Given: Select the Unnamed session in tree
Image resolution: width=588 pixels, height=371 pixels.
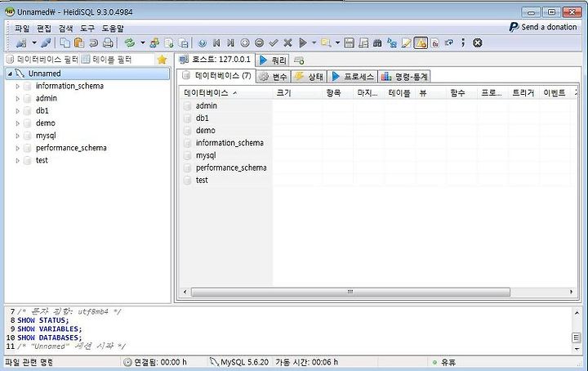Looking at the screenshot, I should (87, 74).
